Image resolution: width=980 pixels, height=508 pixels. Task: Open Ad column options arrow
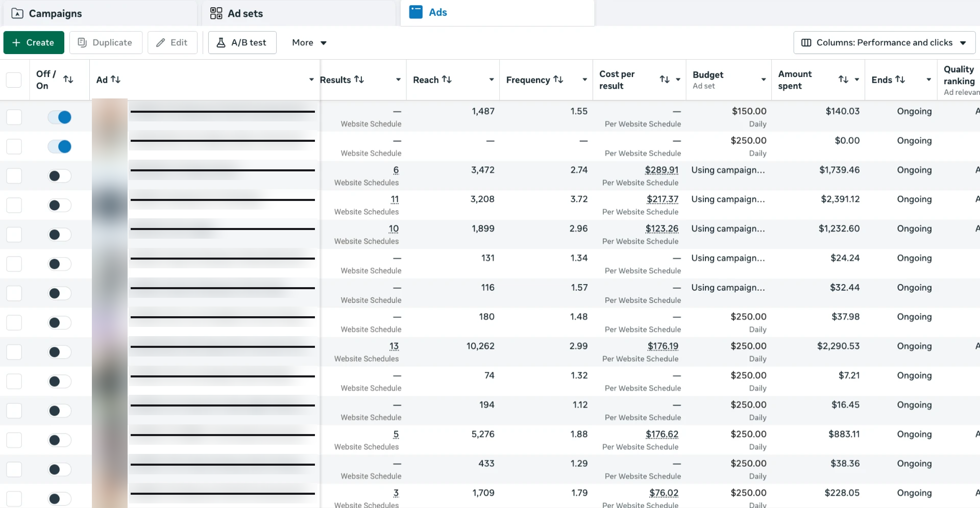pyautogui.click(x=311, y=80)
